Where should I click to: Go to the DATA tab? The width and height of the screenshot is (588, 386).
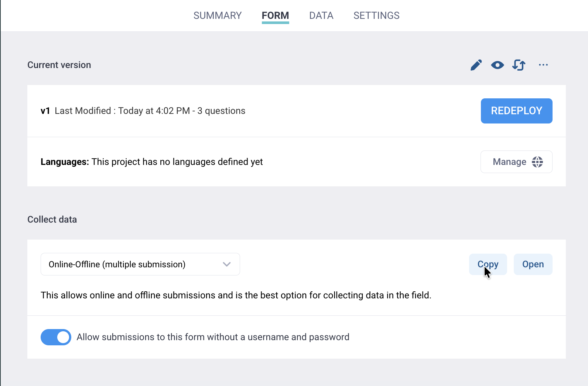pos(321,16)
